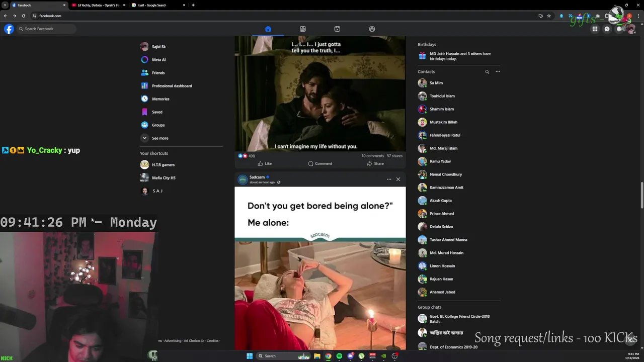
Task: Open the Chrome tab search dropdown arrow
Action: (x=5, y=5)
